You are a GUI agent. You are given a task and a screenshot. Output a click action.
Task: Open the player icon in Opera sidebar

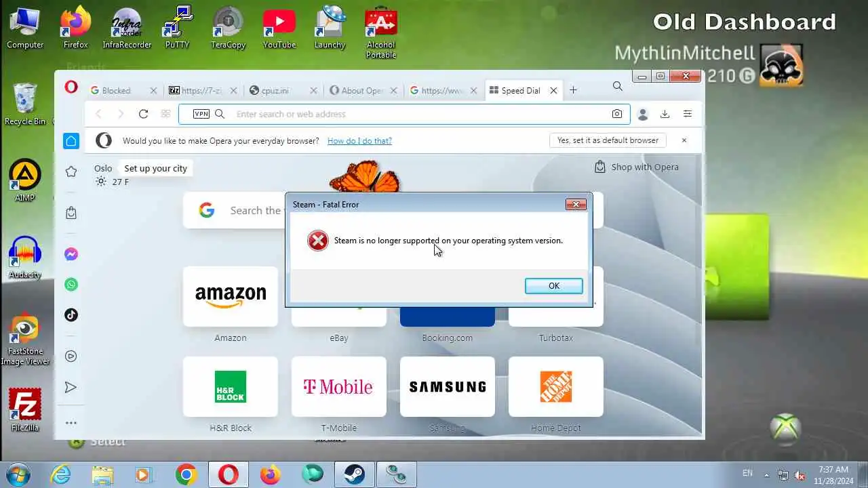click(71, 356)
